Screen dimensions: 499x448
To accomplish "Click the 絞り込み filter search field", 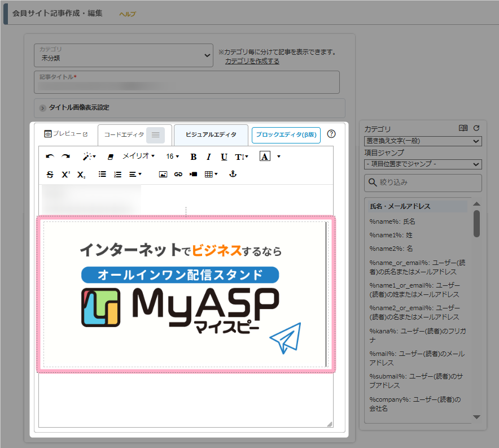I will pyautogui.click(x=423, y=182).
